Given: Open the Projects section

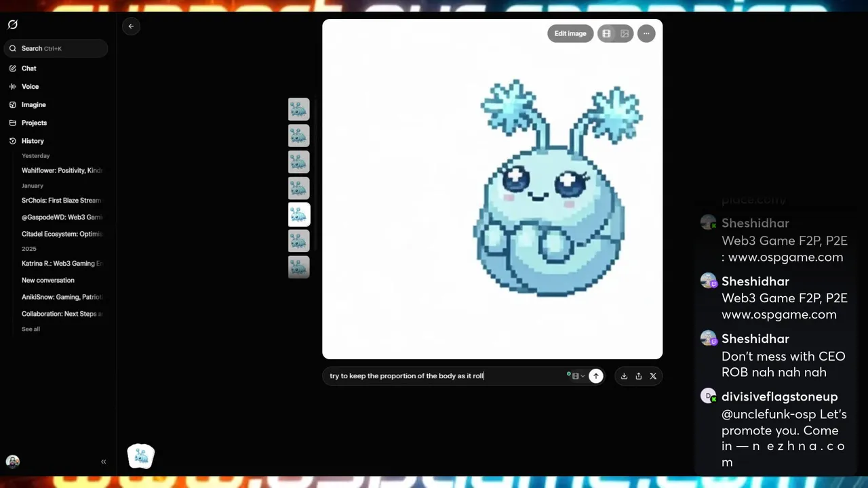Looking at the screenshot, I should click(34, 123).
